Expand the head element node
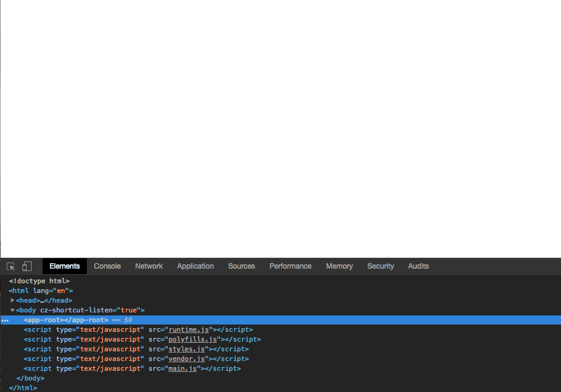 (x=12, y=300)
